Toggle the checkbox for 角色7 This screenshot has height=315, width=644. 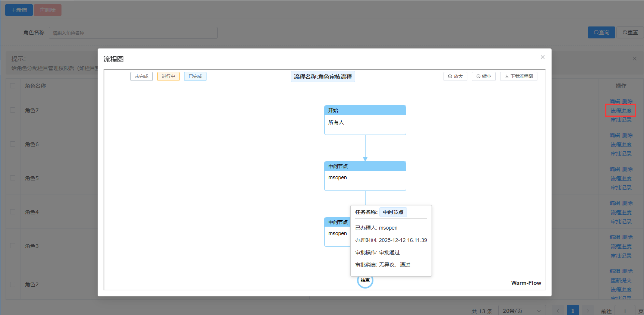point(13,110)
